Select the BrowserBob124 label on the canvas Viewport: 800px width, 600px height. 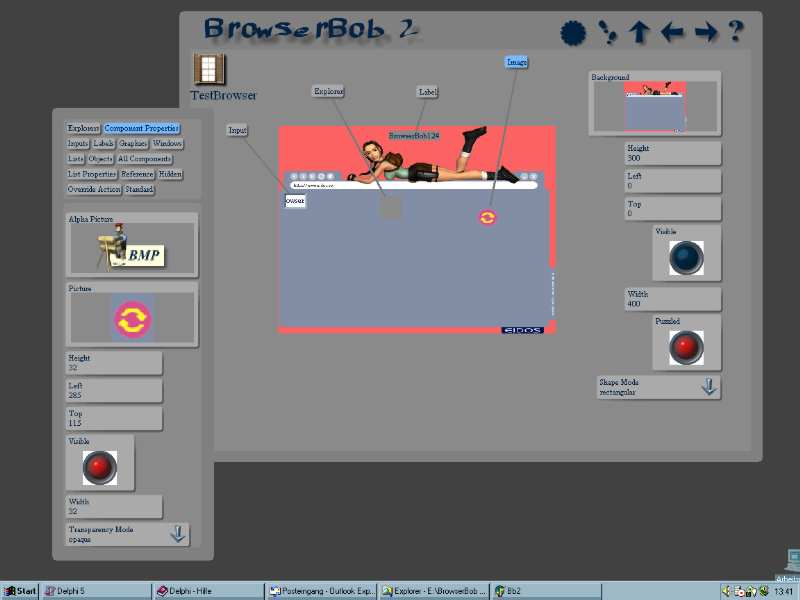414,136
